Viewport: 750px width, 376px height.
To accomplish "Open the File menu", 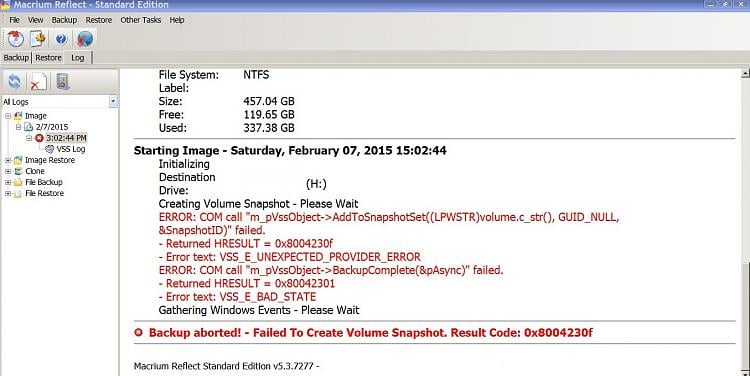I will 14,20.
